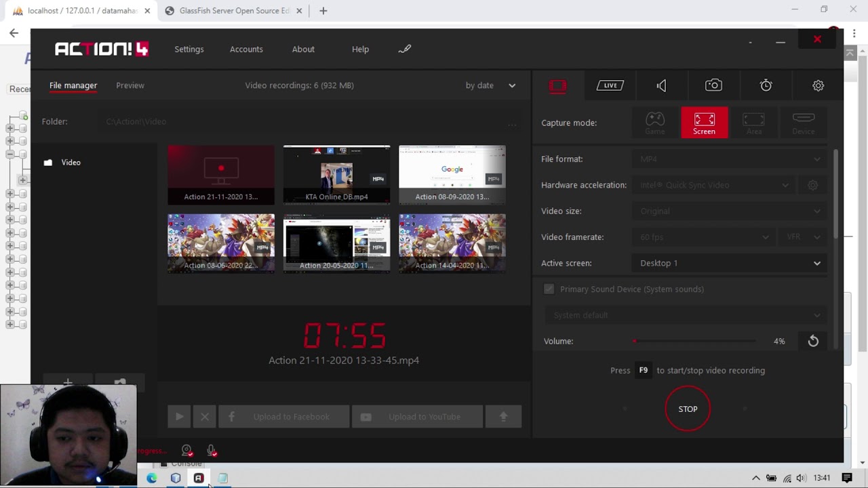Select Action 21-11-2020 recording thumbnail
The image size is (868, 488).
[x=221, y=175]
